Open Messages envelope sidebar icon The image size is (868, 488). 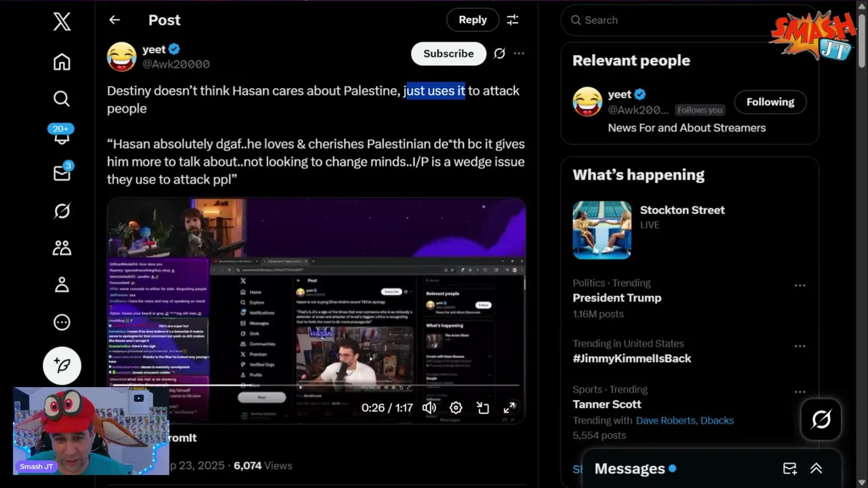click(x=62, y=172)
